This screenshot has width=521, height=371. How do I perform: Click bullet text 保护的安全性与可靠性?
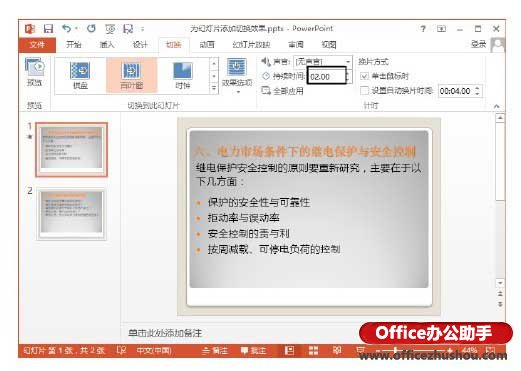coord(259,202)
